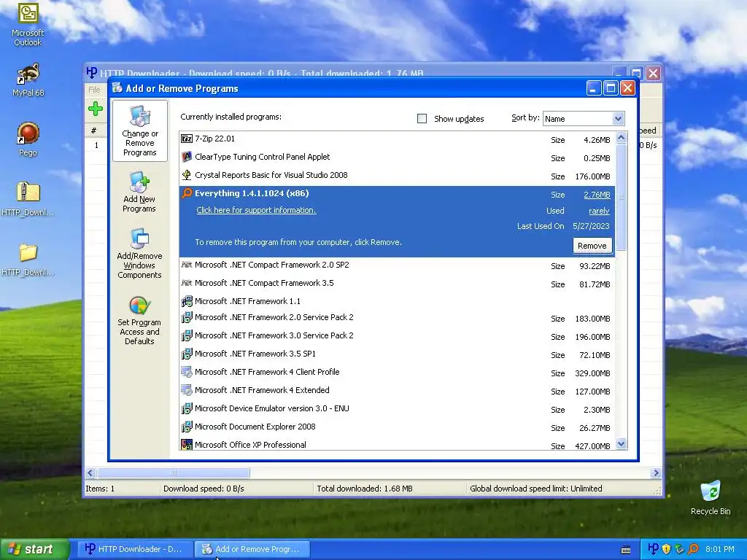This screenshot has height=560, width=747.
Task: Click # column header in HTTP Downloader
Action: click(94, 131)
